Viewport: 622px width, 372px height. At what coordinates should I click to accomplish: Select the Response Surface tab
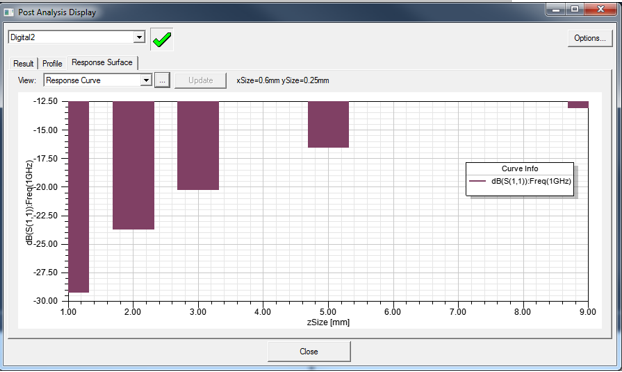tap(102, 62)
